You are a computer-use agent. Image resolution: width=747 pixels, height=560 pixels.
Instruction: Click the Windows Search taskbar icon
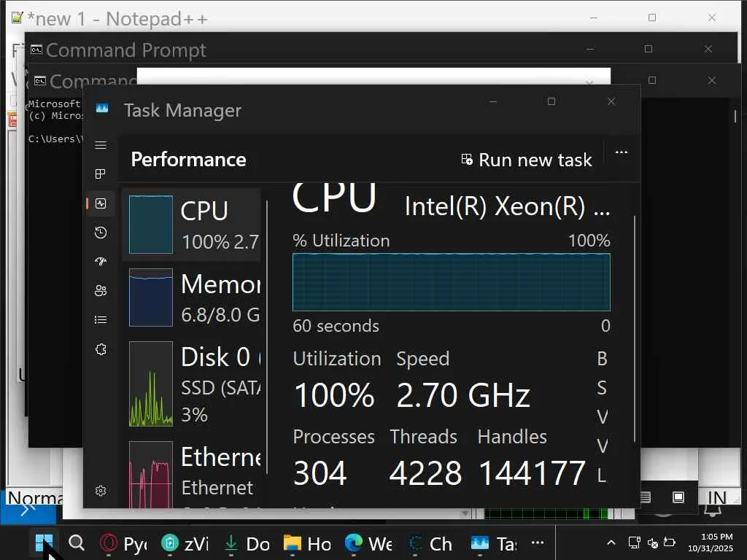[77, 543]
